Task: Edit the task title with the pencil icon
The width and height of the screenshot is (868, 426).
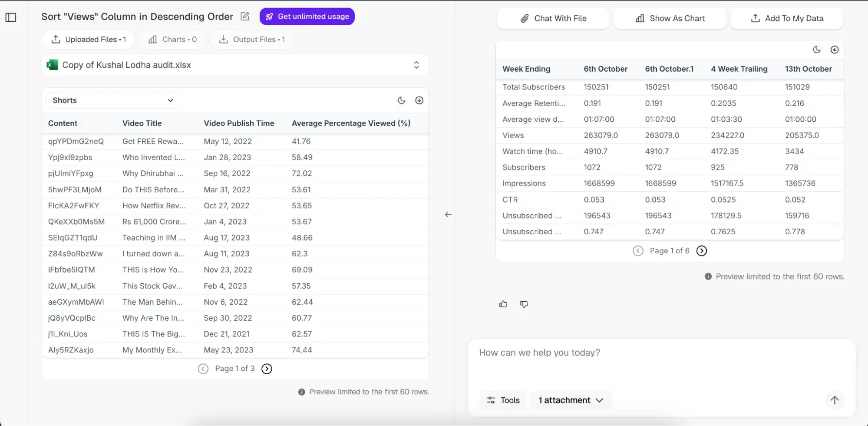Action: click(245, 16)
